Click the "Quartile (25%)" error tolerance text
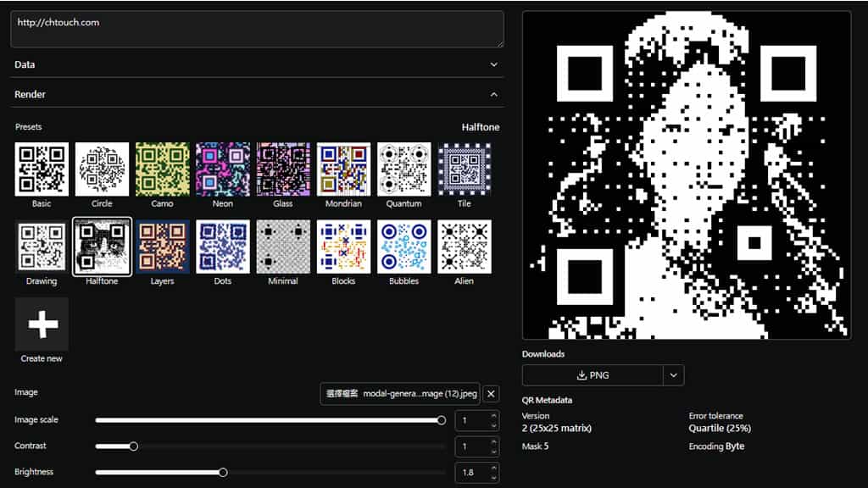 click(x=720, y=428)
